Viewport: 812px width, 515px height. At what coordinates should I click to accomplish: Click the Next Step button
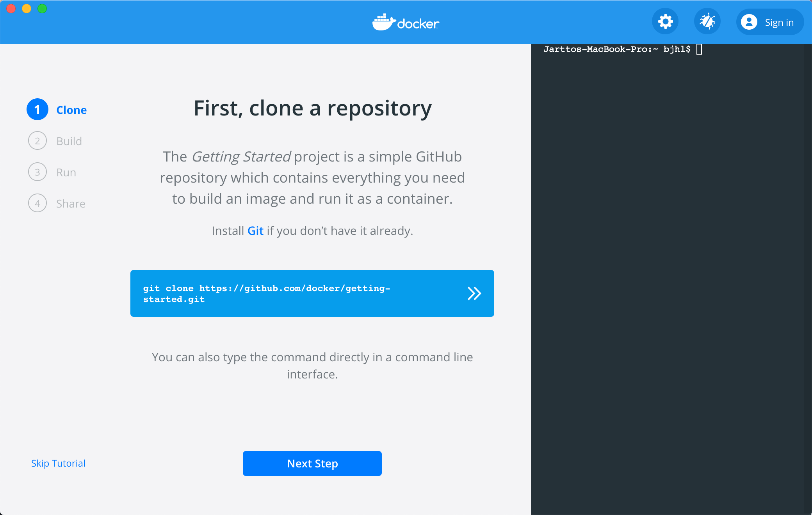tap(312, 463)
